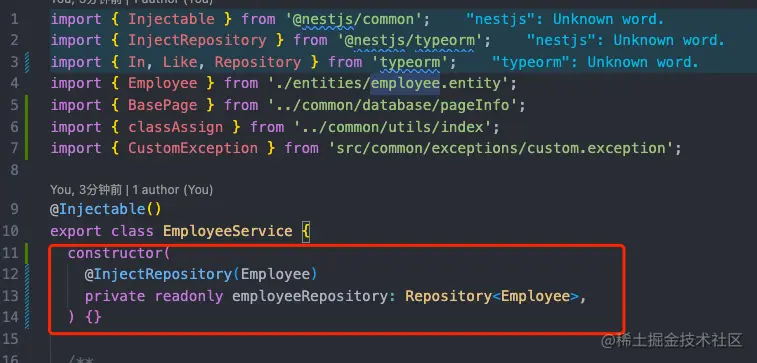757x363 pixels.
Task: Click 'Employee' inside braces on line 4
Action: [162, 84]
